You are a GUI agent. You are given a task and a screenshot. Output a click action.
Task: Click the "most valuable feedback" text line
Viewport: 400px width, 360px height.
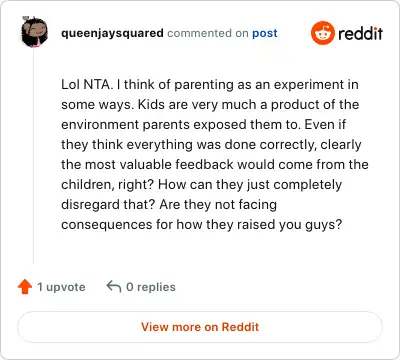pyautogui.click(x=215, y=165)
